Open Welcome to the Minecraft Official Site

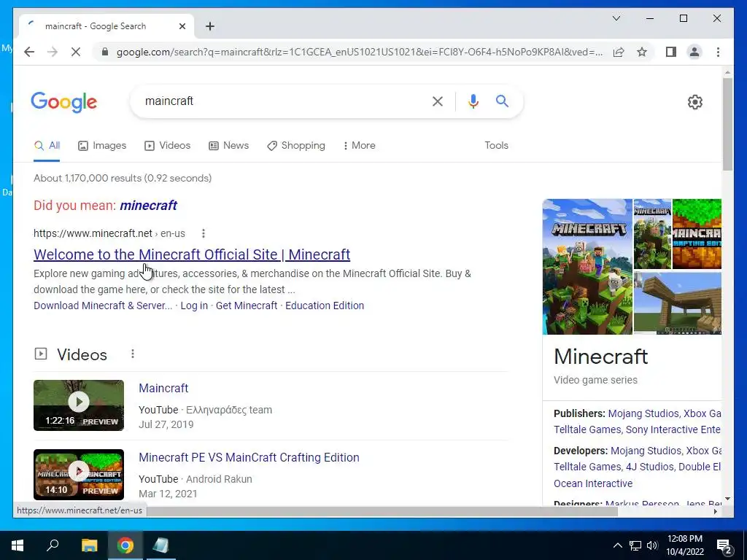[x=192, y=254]
